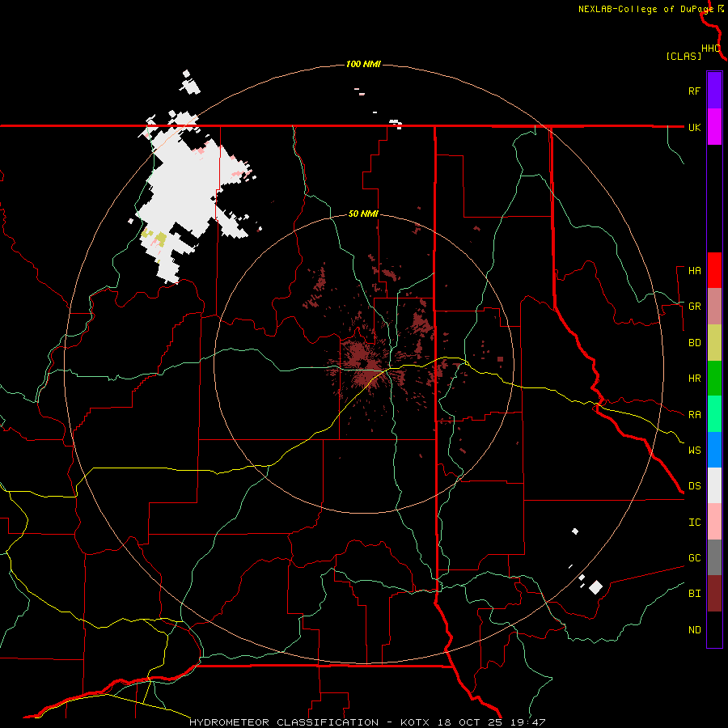Select the yellow BD legend swatch

click(x=714, y=343)
